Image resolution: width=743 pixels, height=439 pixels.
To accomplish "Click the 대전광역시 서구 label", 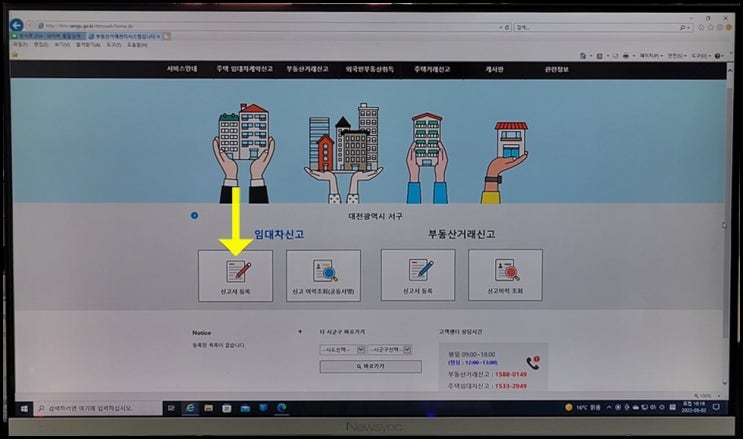I will click(375, 216).
